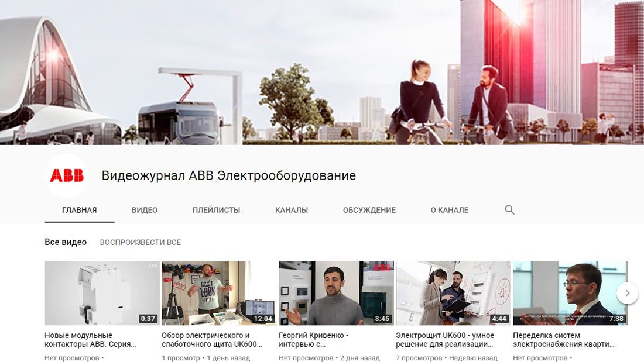Click title Георгий Кривенко - интервью
Viewport: 644px width, 362px height.
(x=313, y=340)
